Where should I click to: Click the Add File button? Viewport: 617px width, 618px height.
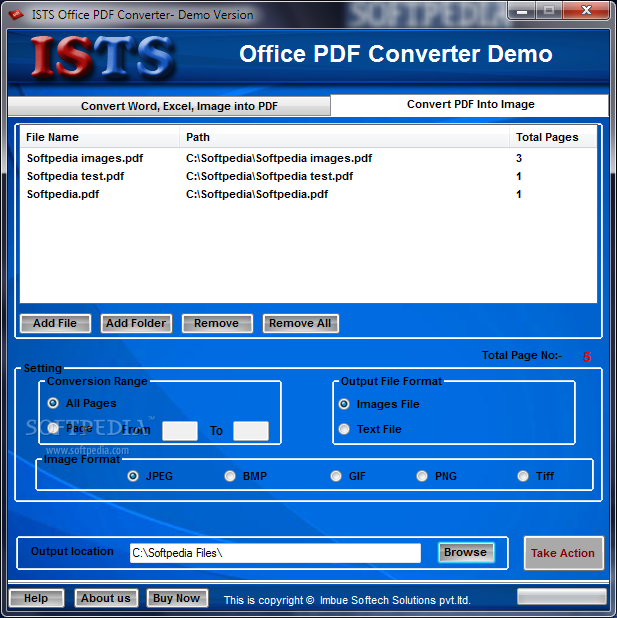[x=55, y=324]
